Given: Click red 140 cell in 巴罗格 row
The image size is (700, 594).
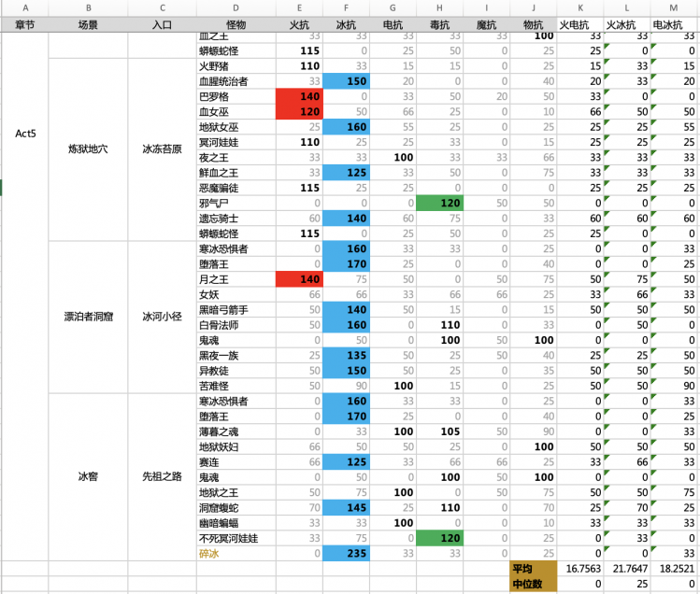Looking at the screenshot, I should coord(299,96).
